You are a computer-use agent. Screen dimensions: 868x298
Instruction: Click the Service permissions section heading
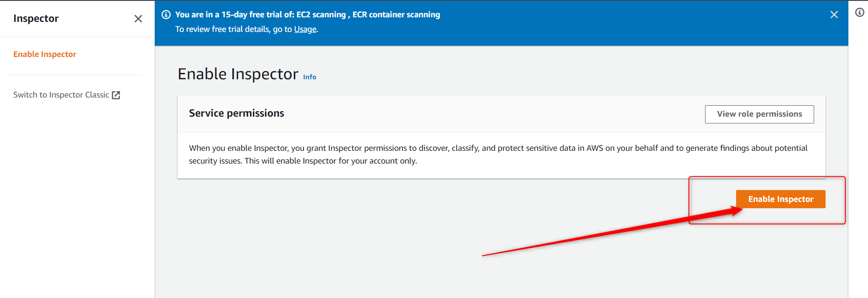click(x=236, y=113)
